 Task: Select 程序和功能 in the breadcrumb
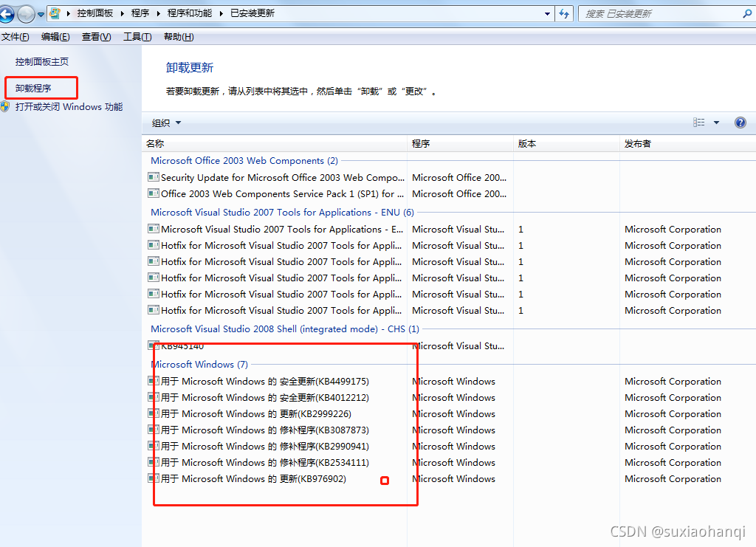coord(190,13)
